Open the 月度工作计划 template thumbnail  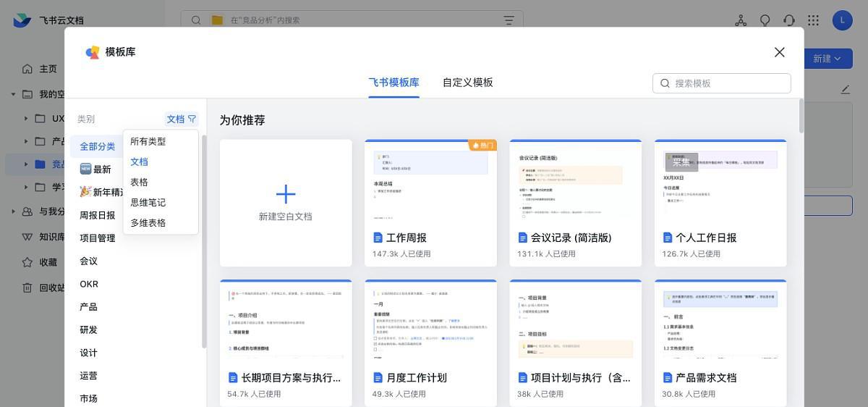430,320
